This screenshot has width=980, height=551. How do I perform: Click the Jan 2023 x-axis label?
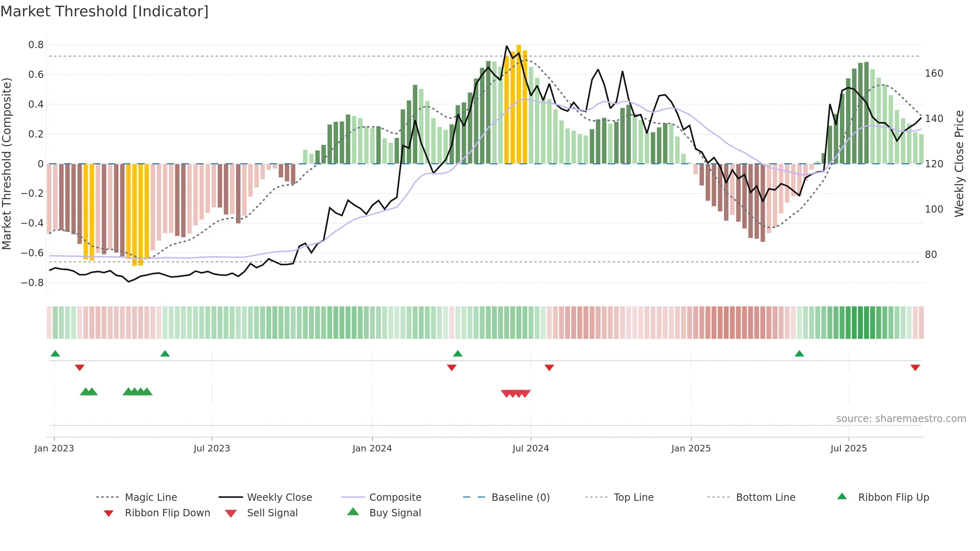pos(54,449)
